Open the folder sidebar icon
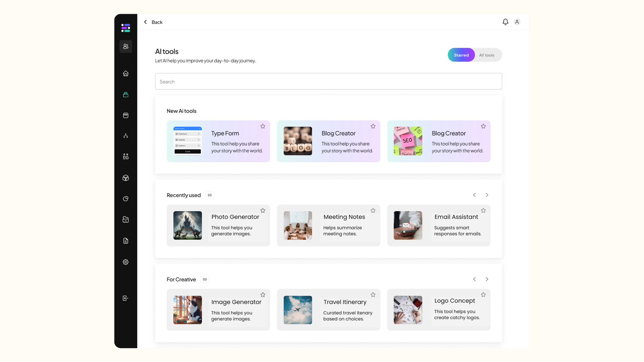 [x=126, y=220]
